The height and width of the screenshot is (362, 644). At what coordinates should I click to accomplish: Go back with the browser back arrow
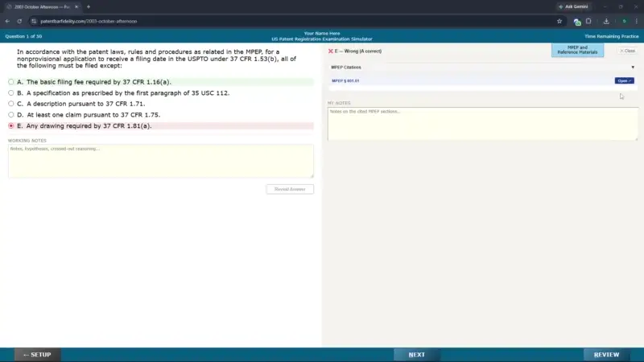click(7, 21)
